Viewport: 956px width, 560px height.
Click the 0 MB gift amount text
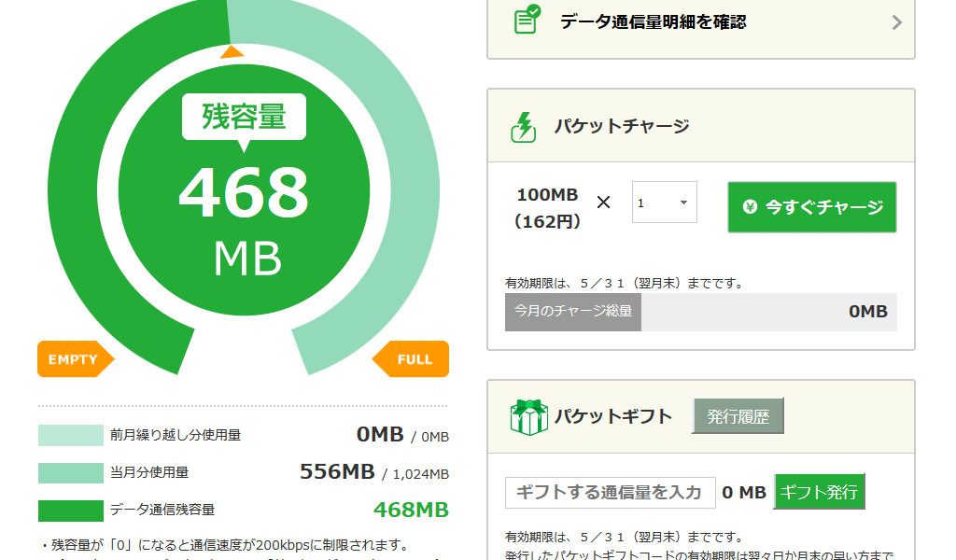click(x=744, y=493)
